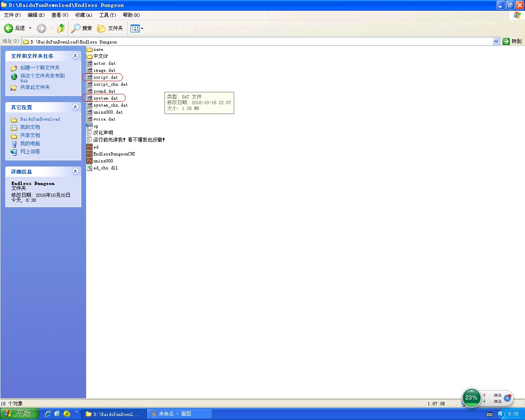Viewport: 525px width, 420px height.
Task: Click the blue plus on speed widget
Action: tap(507, 398)
